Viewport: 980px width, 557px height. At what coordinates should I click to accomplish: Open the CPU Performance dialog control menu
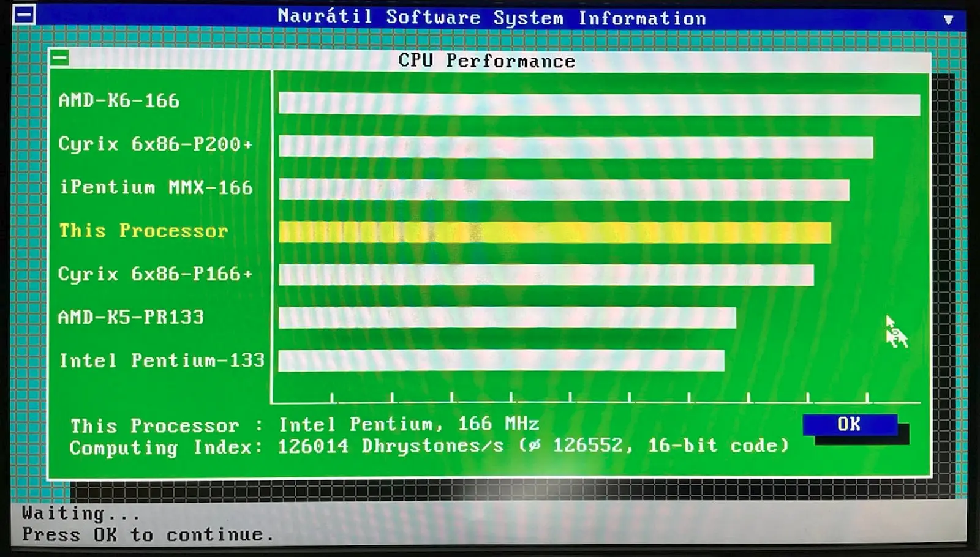[60, 59]
